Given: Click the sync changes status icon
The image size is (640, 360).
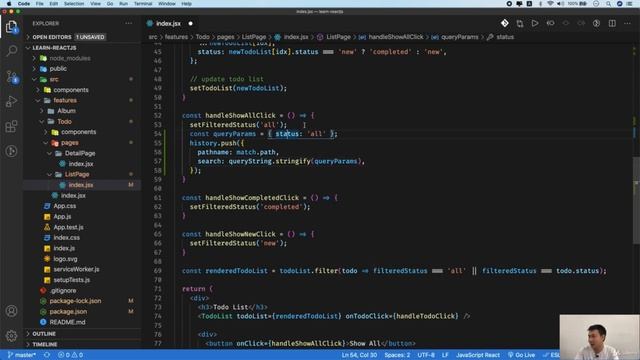Looking at the screenshot, I should click(47, 355).
